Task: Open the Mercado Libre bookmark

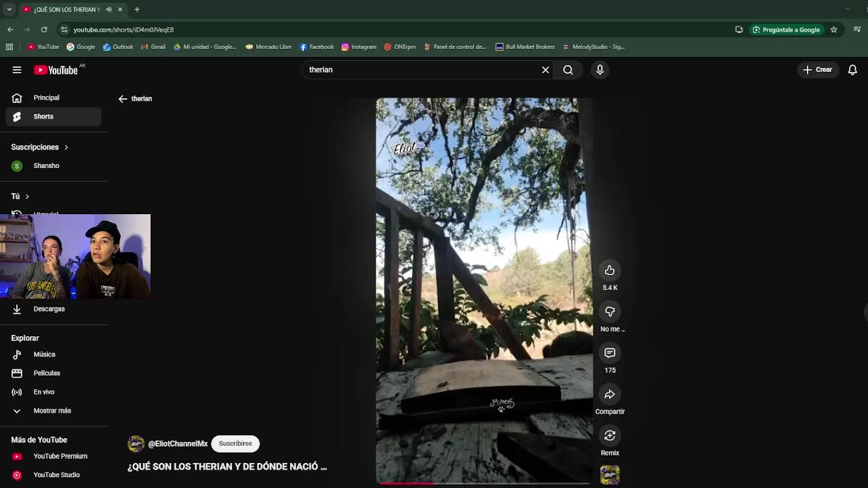Action: click(269, 47)
